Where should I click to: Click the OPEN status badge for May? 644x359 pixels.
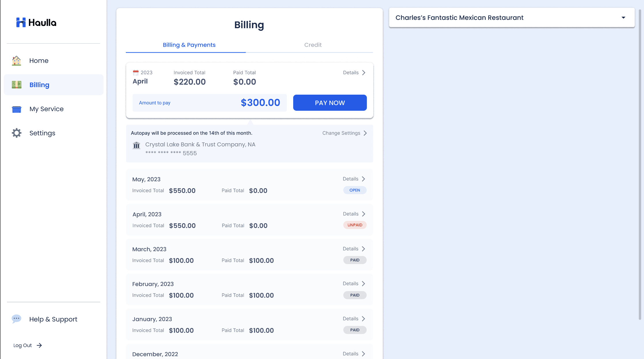355,190
